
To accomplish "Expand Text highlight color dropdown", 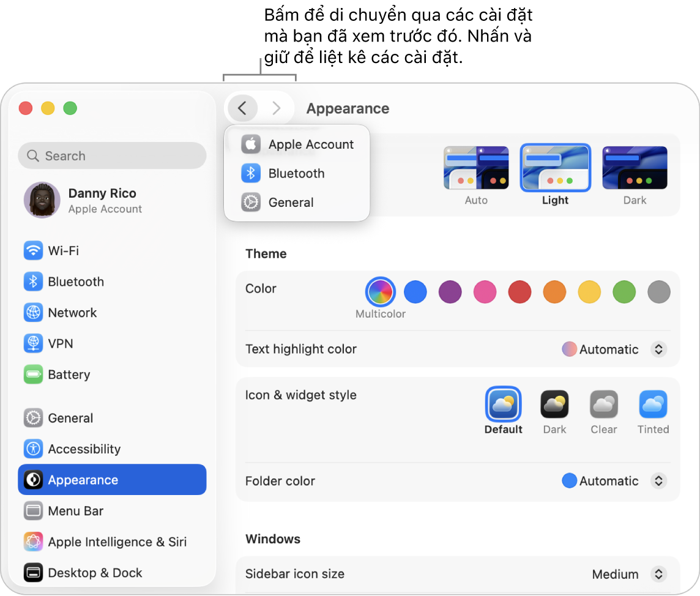I will click(x=658, y=349).
